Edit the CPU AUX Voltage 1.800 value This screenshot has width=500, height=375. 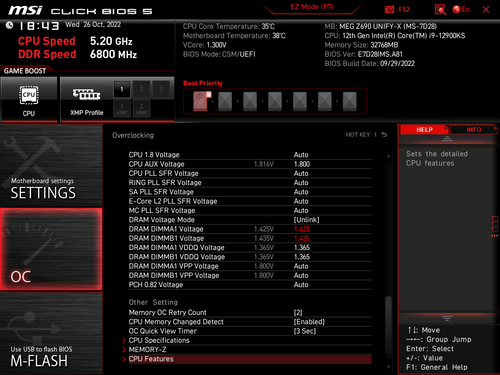(302, 164)
